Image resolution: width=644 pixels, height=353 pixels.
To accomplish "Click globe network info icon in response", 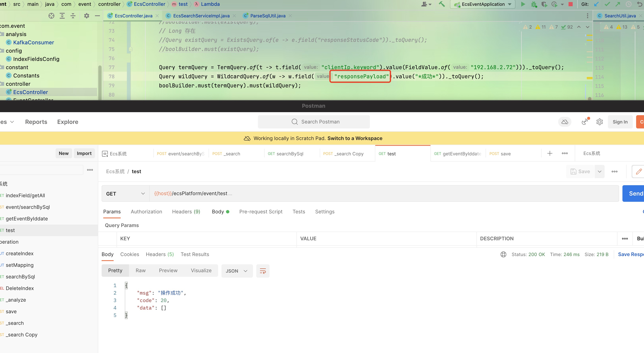I will [503, 254].
